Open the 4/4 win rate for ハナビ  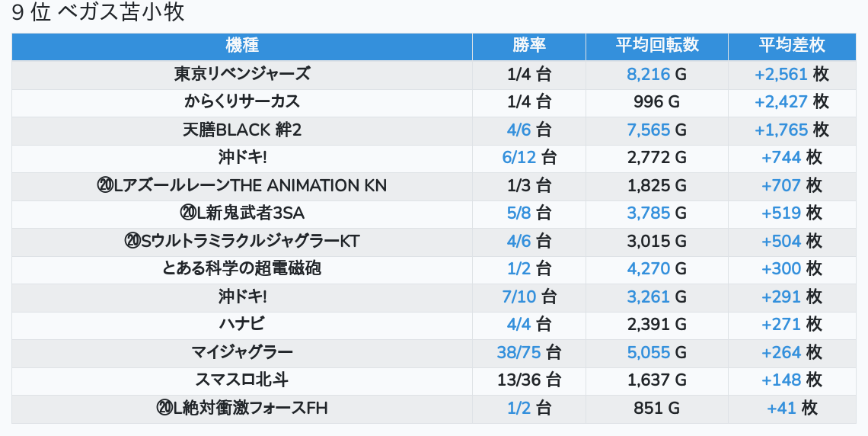[519, 324]
